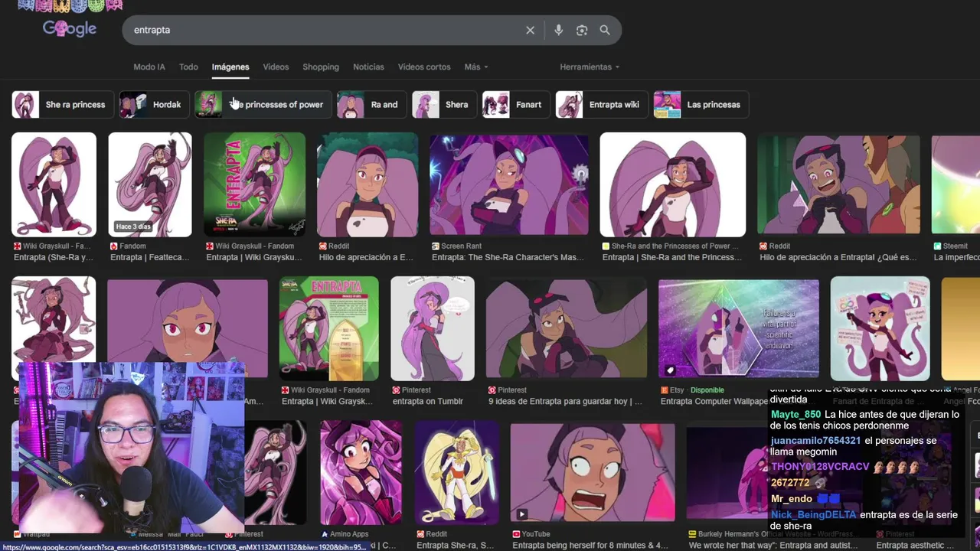980x551 pixels.
Task: Click the Google logo
Action: [x=70, y=29]
